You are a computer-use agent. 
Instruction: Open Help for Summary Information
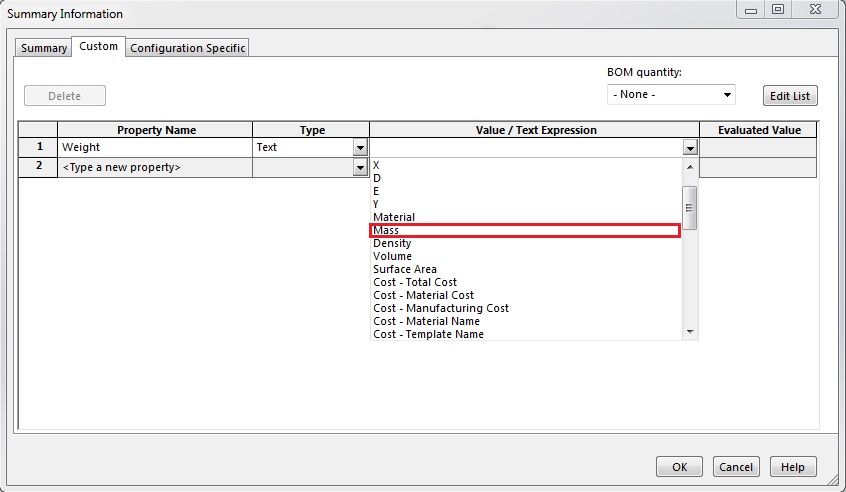click(793, 467)
